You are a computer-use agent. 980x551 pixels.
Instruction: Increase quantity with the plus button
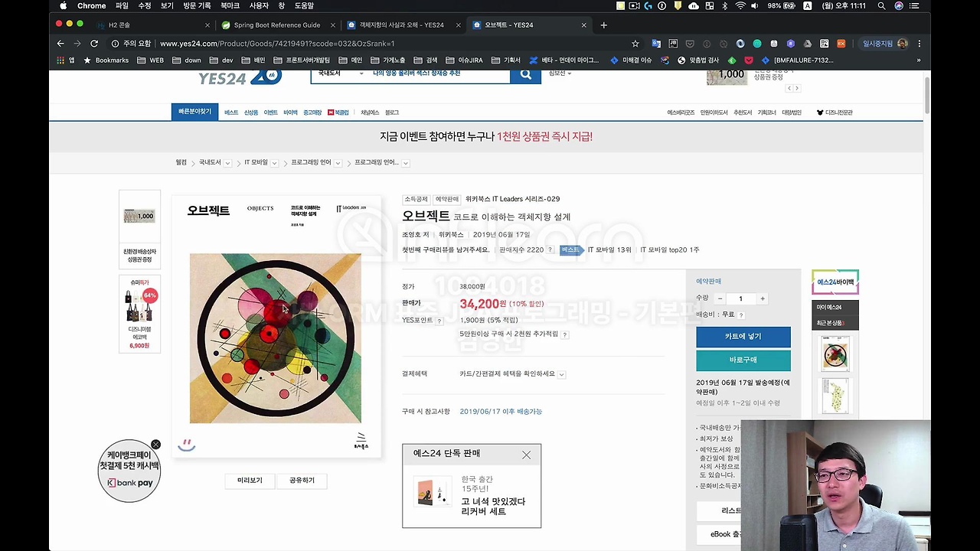(762, 298)
